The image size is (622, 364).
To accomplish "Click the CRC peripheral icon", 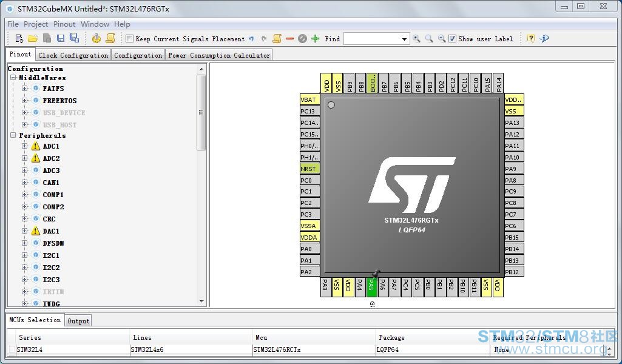I will tap(36, 219).
